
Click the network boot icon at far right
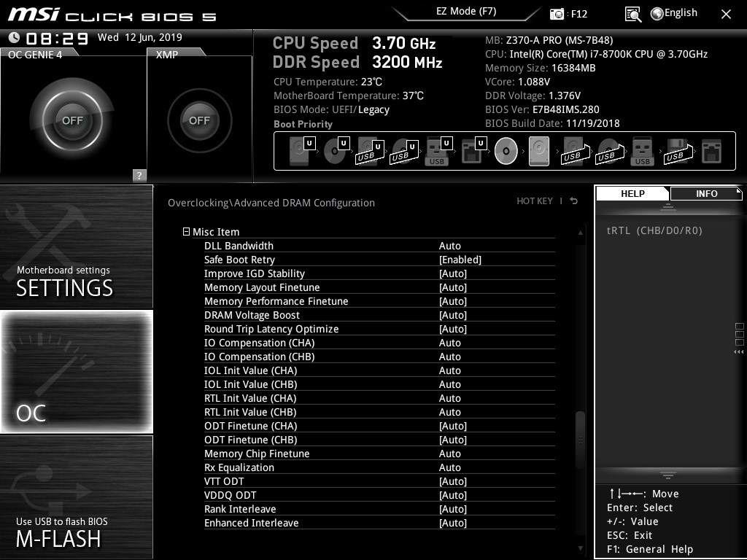coord(711,152)
